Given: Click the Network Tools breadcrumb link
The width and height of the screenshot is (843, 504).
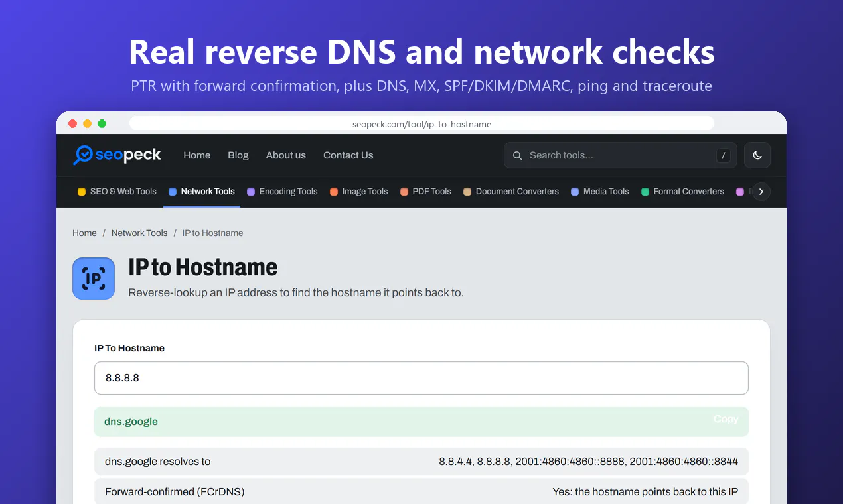Looking at the screenshot, I should point(139,233).
